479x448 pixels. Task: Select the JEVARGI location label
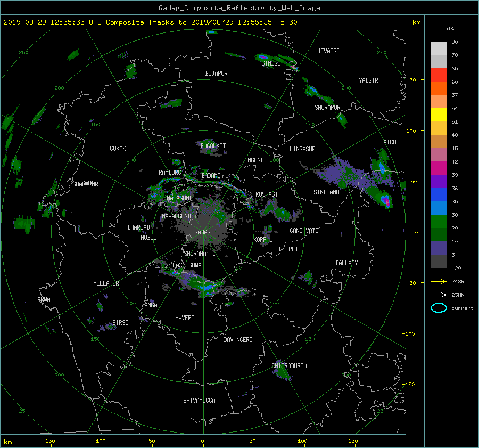pos(328,51)
